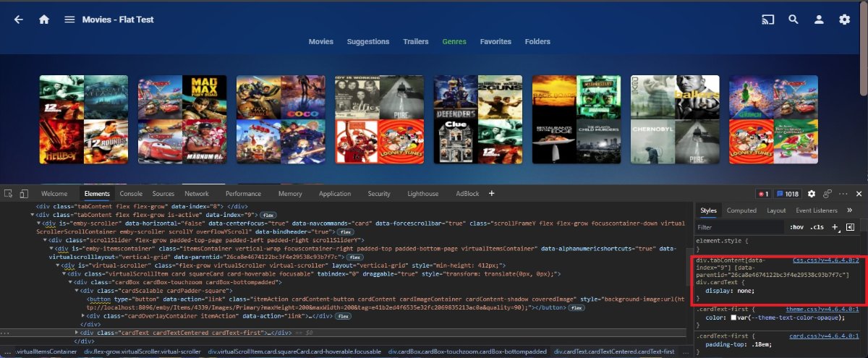Open the Lighthouse DevTools tab
The width and height of the screenshot is (868, 358).
pyautogui.click(x=422, y=194)
